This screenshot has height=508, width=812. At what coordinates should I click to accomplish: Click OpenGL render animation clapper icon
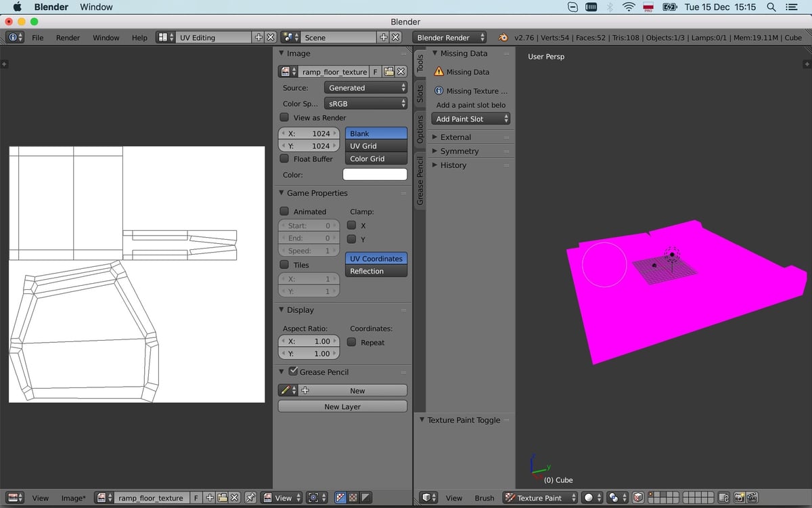(x=751, y=497)
